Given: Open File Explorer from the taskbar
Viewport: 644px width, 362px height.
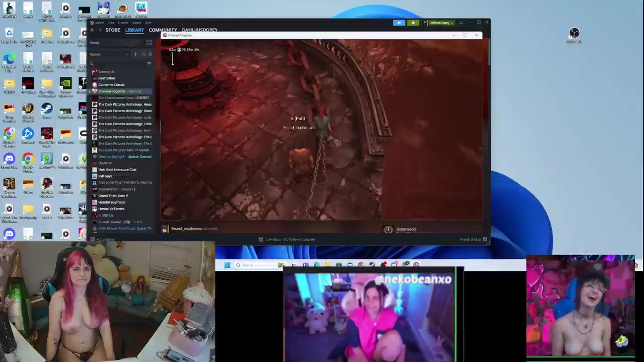Looking at the screenshot, I should click(328, 265).
